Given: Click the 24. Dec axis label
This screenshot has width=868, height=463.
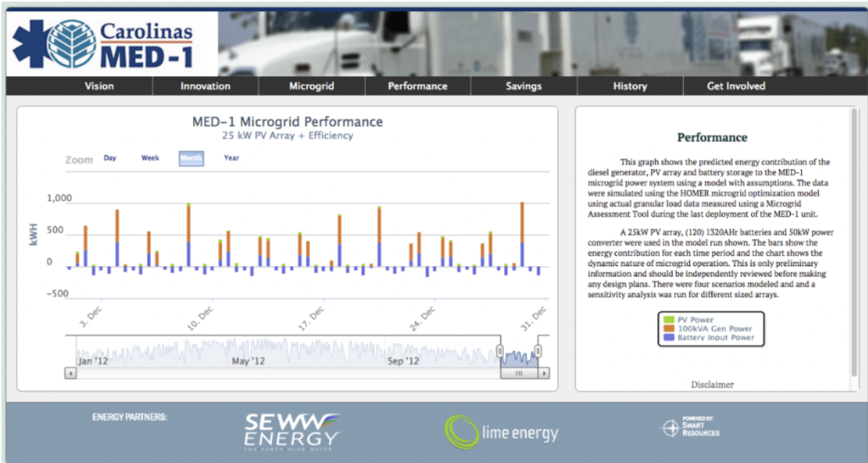Looking at the screenshot, I should 422,319.
